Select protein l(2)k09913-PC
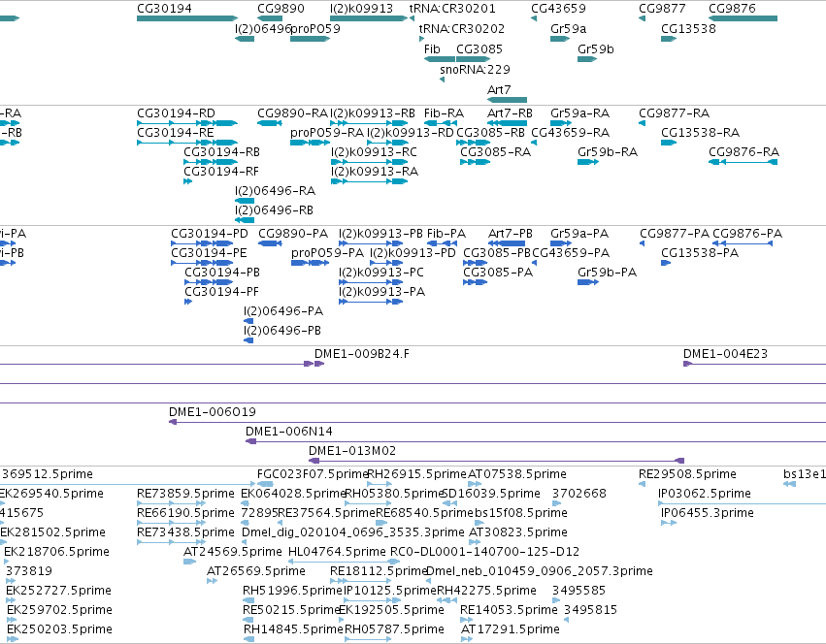The width and height of the screenshot is (826, 644). tap(371, 282)
